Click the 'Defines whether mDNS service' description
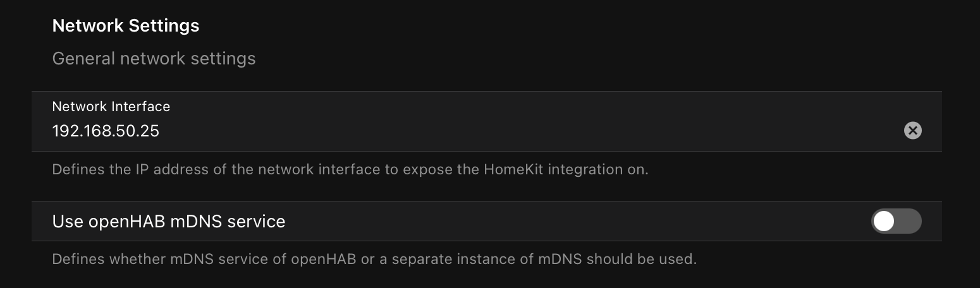Viewport: 980px width, 288px height. (x=374, y=259)
